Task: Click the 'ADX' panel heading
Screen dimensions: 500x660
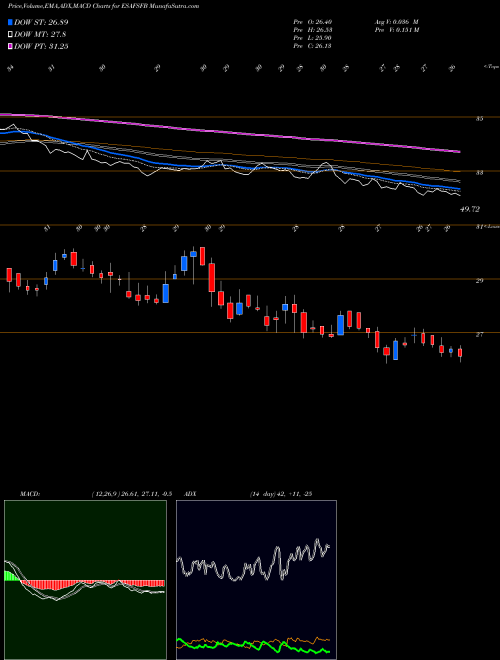Action: pos(191,494)
